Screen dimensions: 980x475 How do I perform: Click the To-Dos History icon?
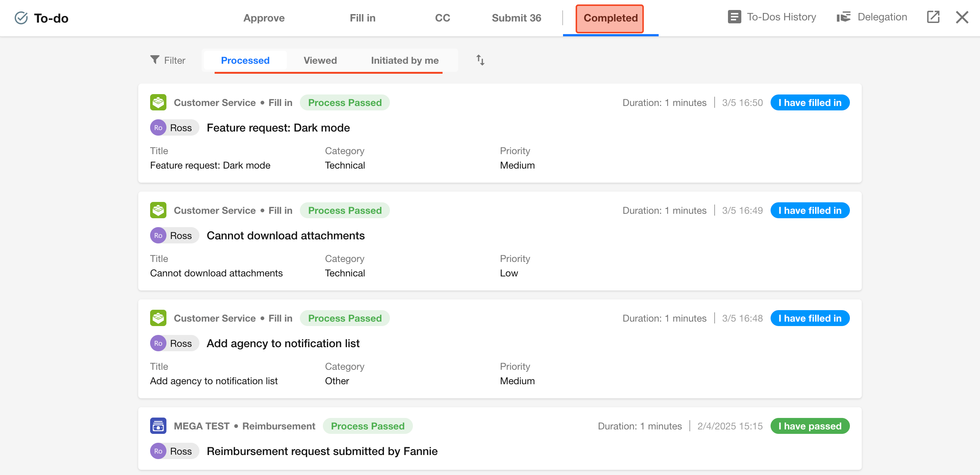point(734,17)
